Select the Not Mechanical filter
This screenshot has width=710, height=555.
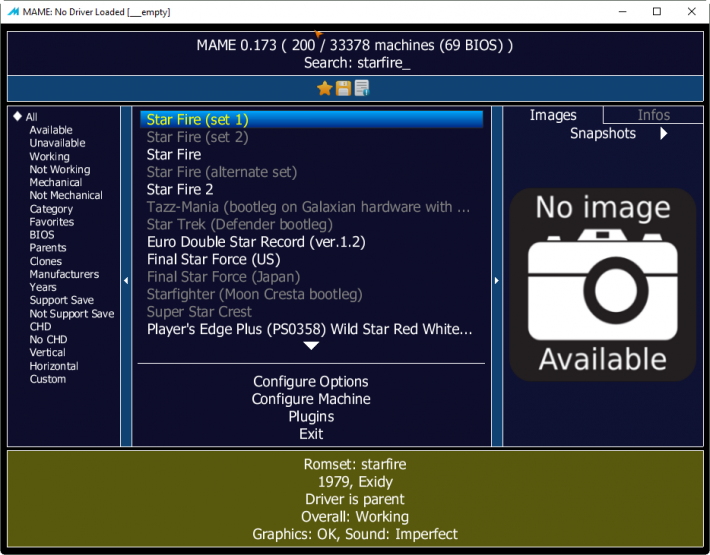click(66, 196)
